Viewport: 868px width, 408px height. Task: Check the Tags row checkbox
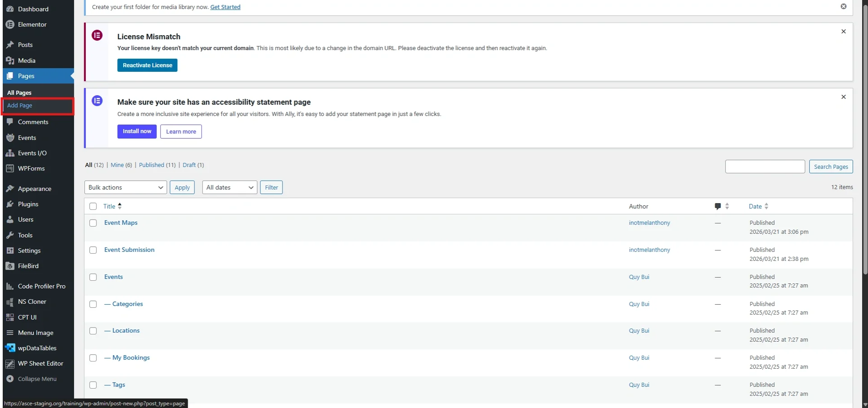tap(93, 385)
